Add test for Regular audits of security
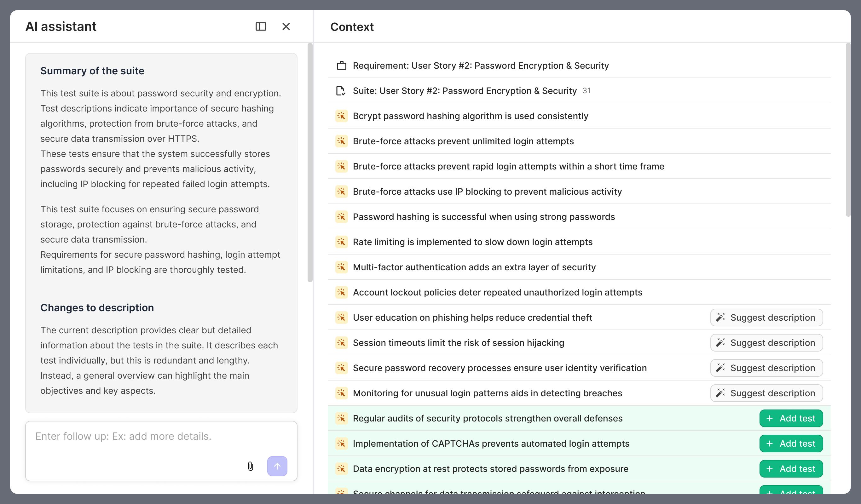 (x=791, y=418)
